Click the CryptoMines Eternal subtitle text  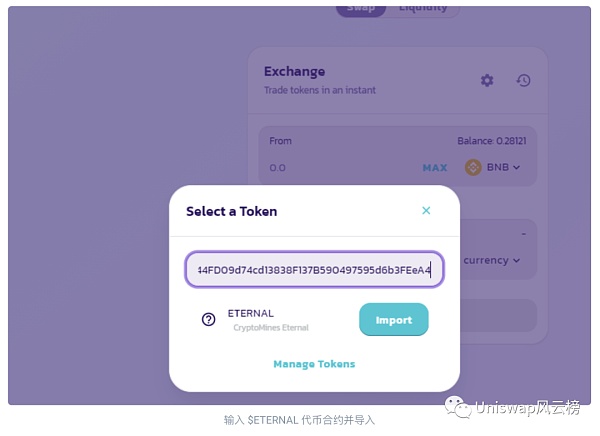[271, 328]
